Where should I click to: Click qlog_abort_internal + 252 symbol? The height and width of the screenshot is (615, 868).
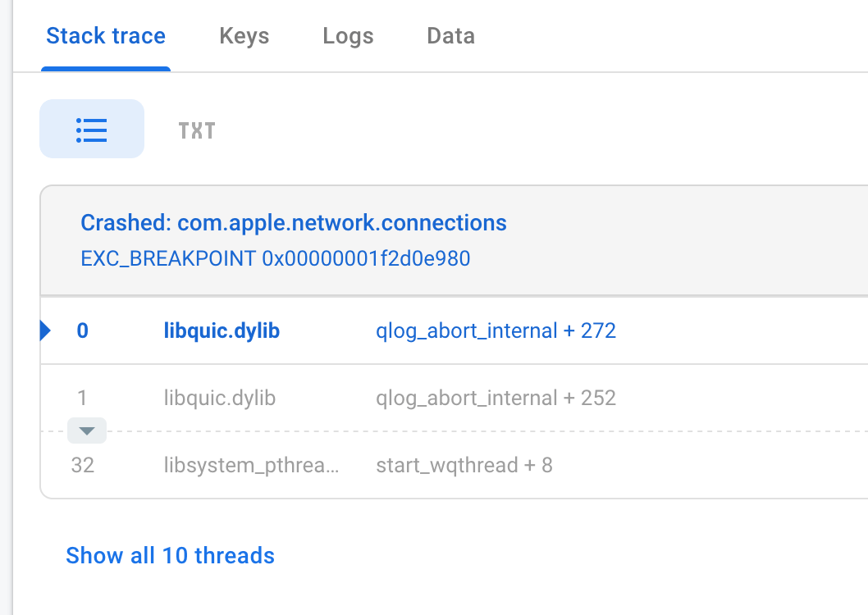(x=496, y=398)
